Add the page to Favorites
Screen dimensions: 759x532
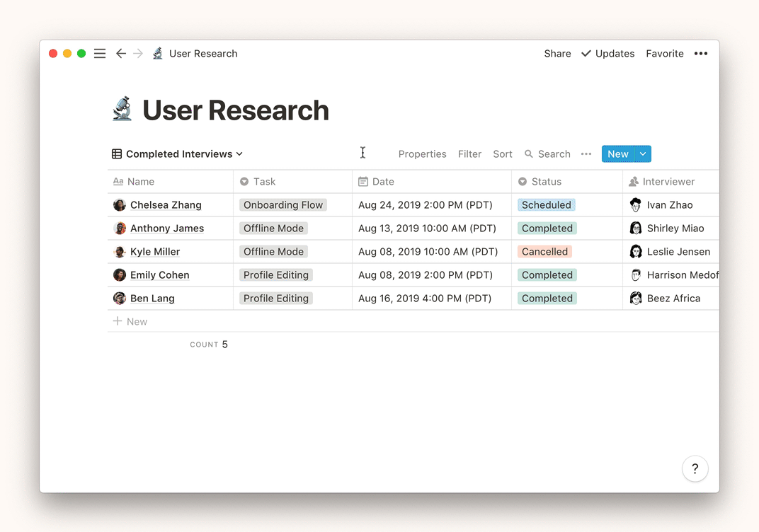(664, 54)
